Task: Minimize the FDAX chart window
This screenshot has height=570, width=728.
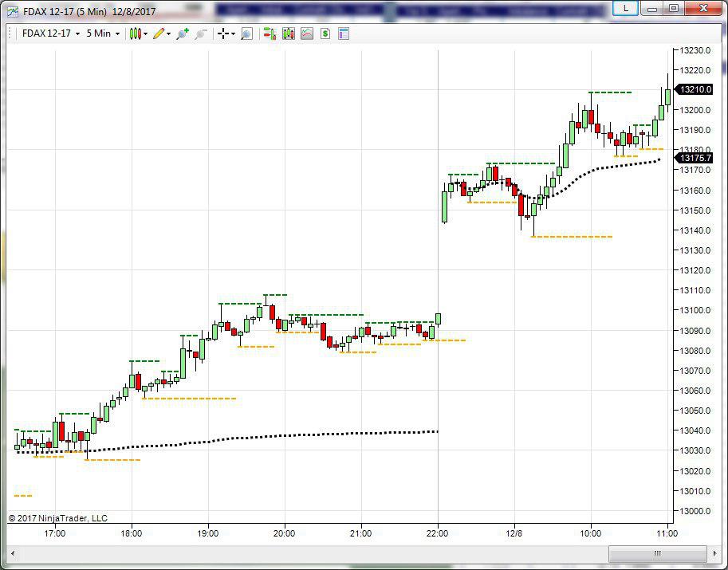Action: [652, 8]
